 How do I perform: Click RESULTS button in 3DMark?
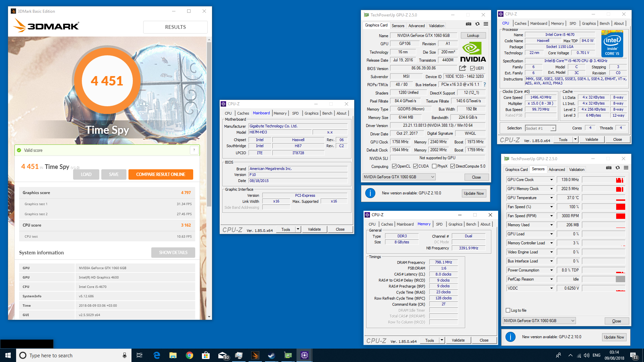pos(175,27)
